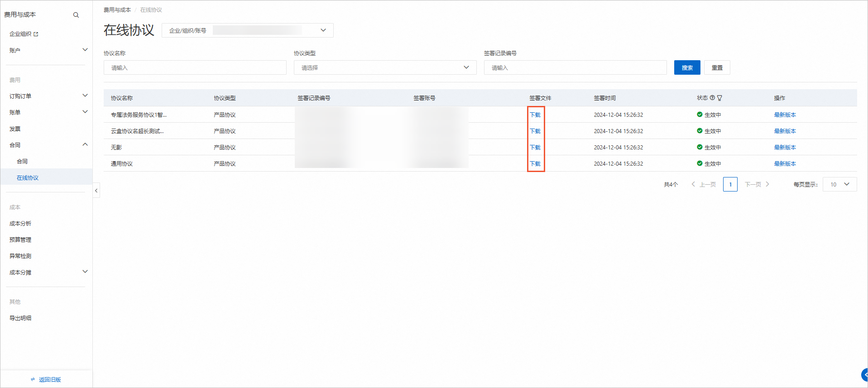Download file for 云盒协议名超长测试... row

pyautogui.click(x=535, y=131)
